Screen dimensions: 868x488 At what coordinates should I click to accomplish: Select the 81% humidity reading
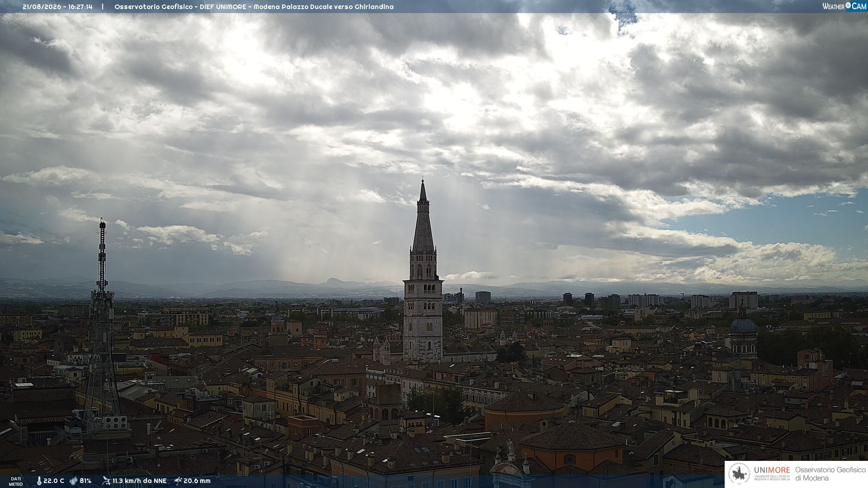click(85, 481)
